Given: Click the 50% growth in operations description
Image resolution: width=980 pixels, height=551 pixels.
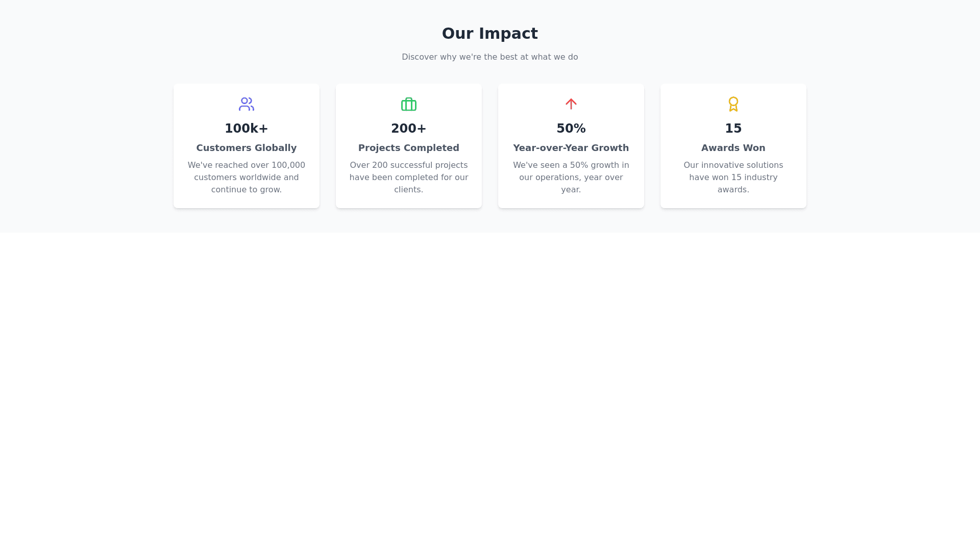Looking at the screenshot, I should coord(571,178).
